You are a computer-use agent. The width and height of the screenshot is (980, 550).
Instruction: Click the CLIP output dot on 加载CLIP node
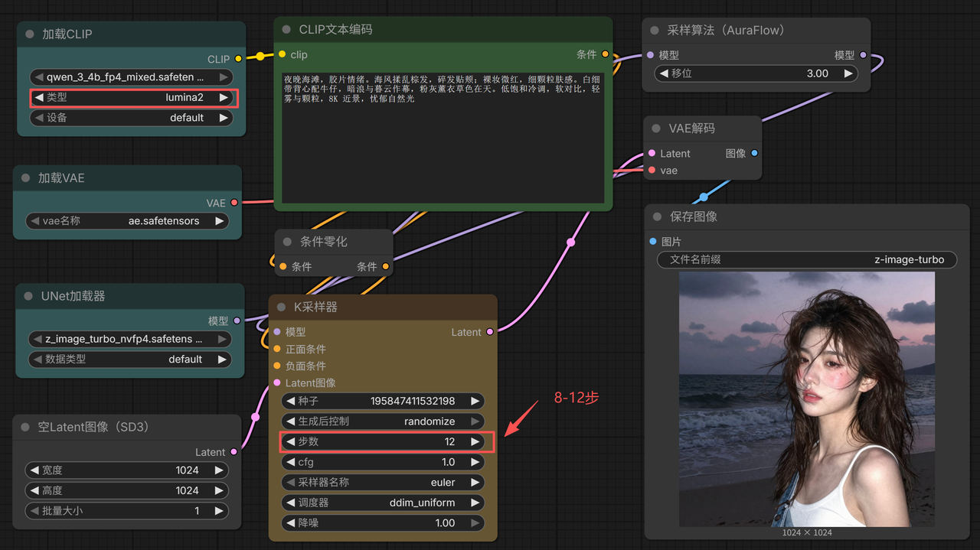pos(237,59)
